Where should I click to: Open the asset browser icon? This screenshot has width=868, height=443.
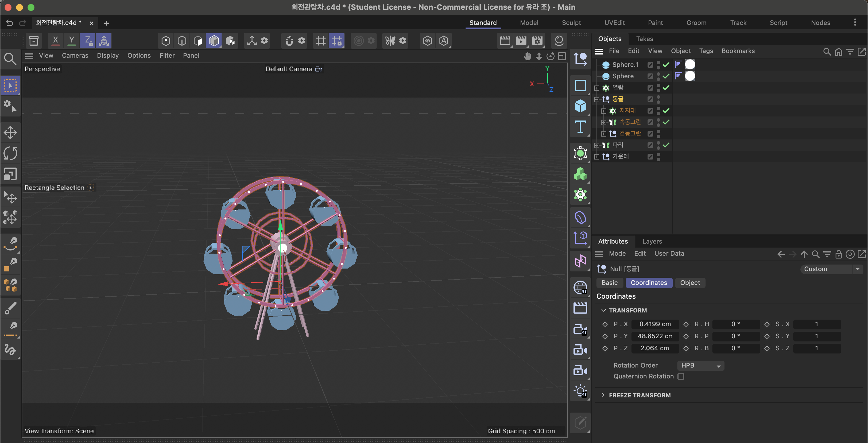34,41
